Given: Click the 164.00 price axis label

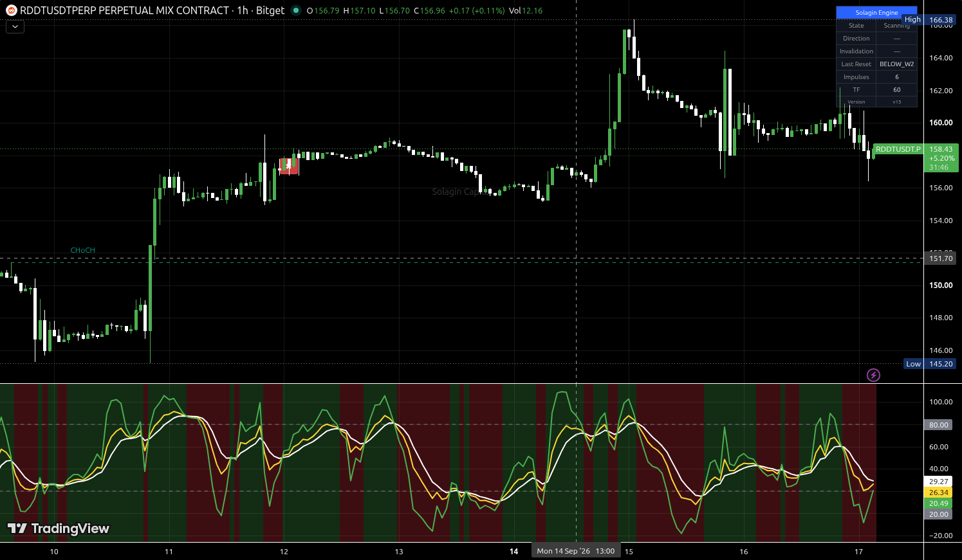Looking at the screenshot, I should [941, 58].
